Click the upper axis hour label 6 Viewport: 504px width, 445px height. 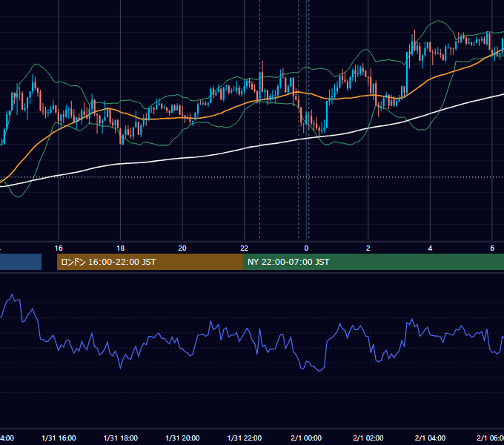click(492, 248)
